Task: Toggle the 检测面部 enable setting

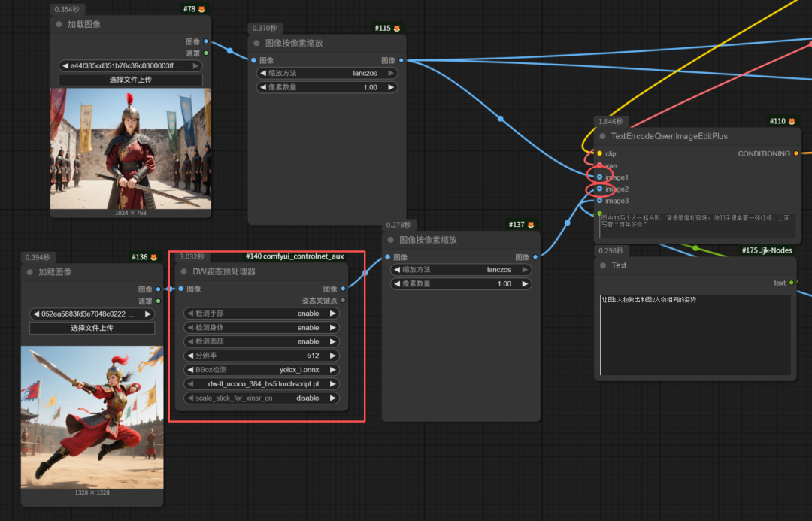Action: point(262,341)
